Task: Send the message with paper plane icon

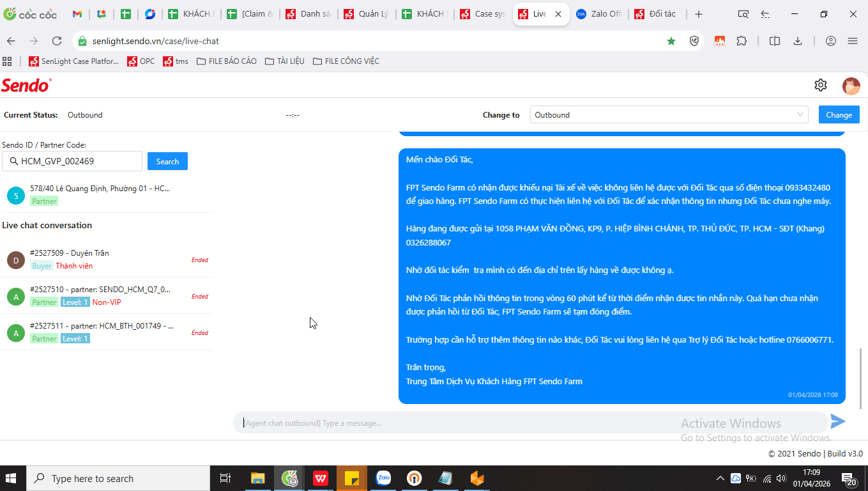Action: point(838,421)
